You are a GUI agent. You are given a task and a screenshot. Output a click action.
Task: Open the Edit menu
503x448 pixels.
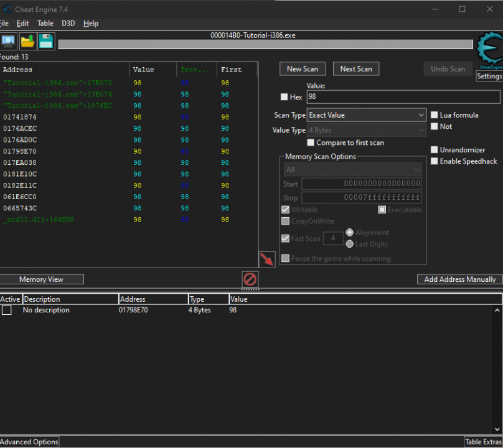point(23,24)
